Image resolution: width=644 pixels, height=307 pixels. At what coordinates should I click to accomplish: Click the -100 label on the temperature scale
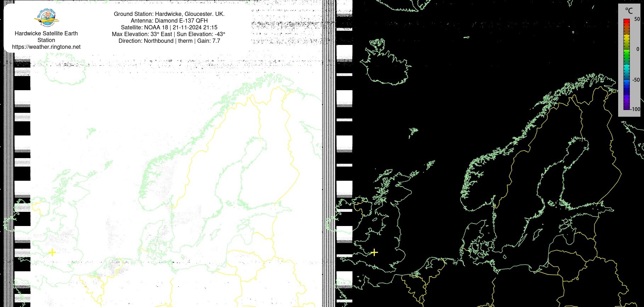coord(635,109)
